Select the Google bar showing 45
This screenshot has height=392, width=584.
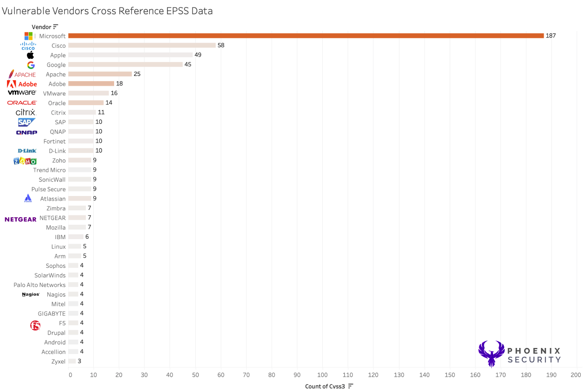[x=126, y=64]
